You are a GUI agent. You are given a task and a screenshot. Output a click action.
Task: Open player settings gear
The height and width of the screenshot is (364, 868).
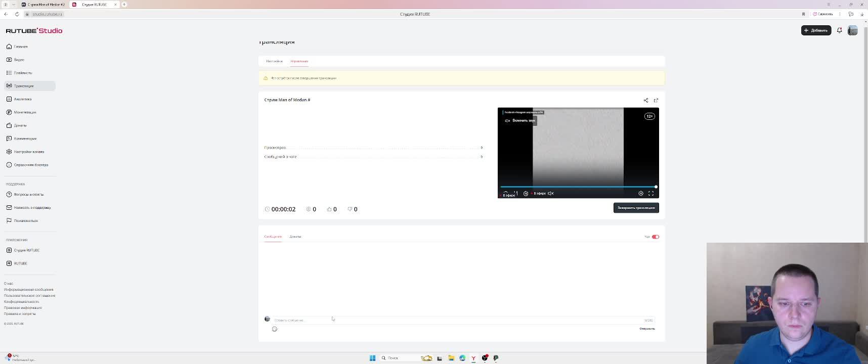641,193
